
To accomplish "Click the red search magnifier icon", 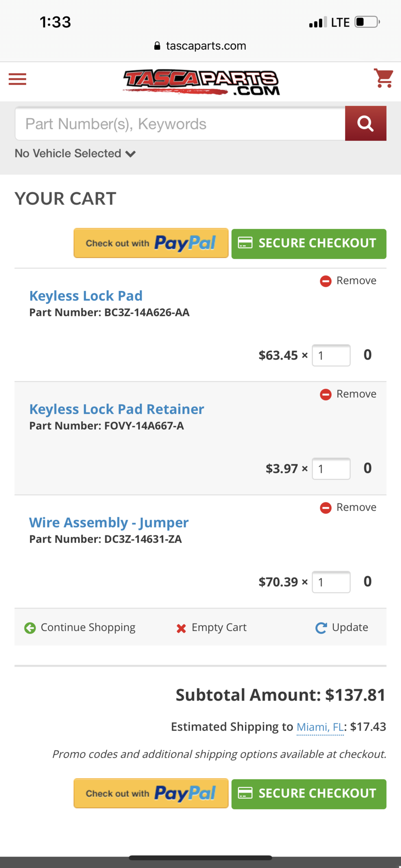I will [366, 123].
